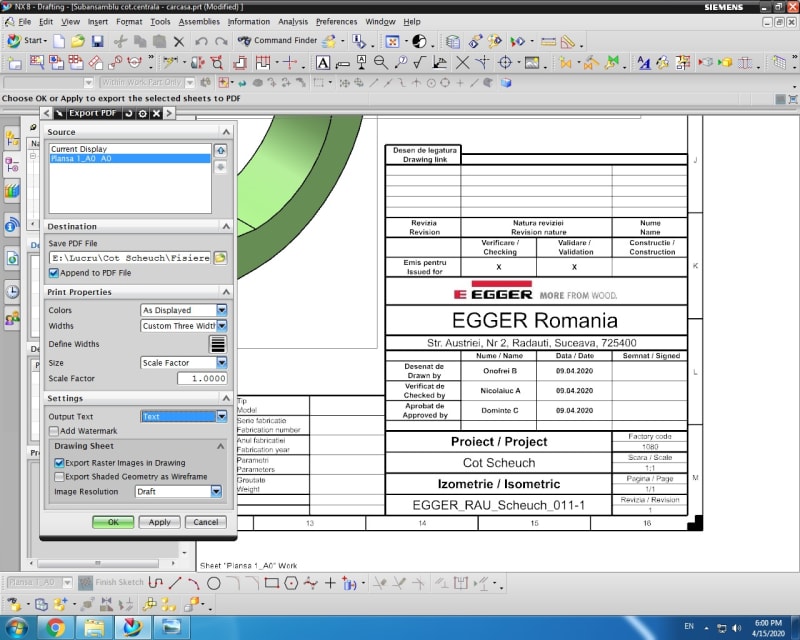Screen dimensions: 800x640
Task: Open the Insert menu
Action: click(x=97, y=22)
